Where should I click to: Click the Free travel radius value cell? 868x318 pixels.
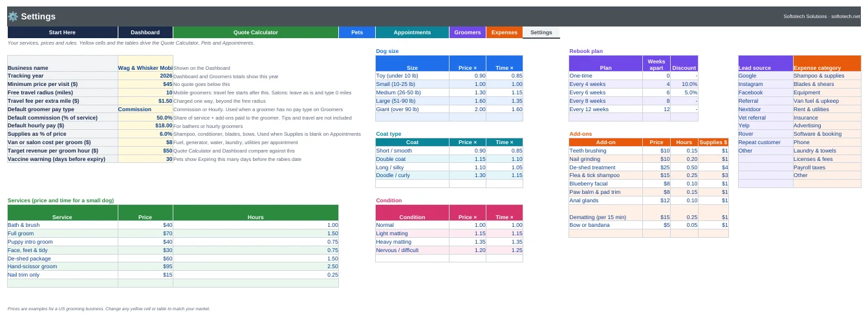(146, 92)
